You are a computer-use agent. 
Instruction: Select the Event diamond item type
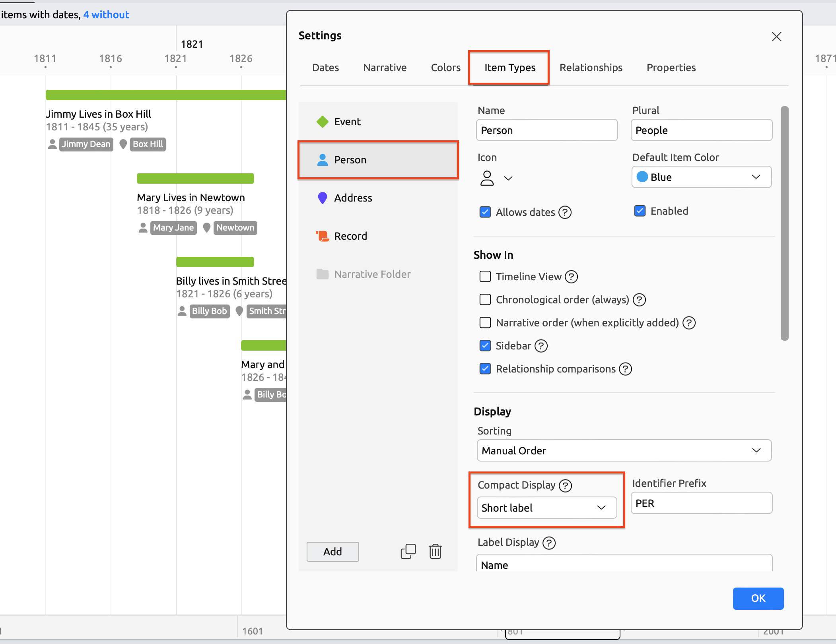tap(347, 122)
